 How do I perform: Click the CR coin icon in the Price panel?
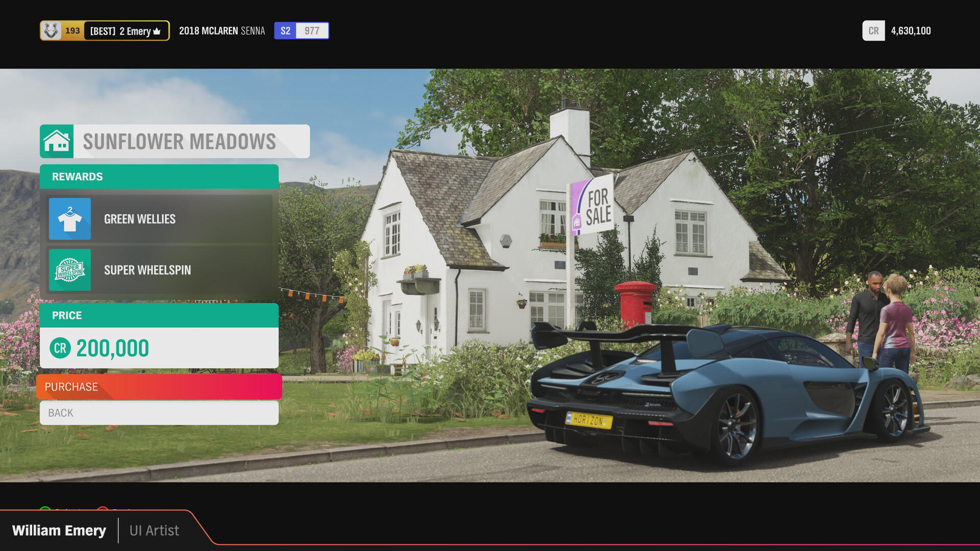[60, 348]
